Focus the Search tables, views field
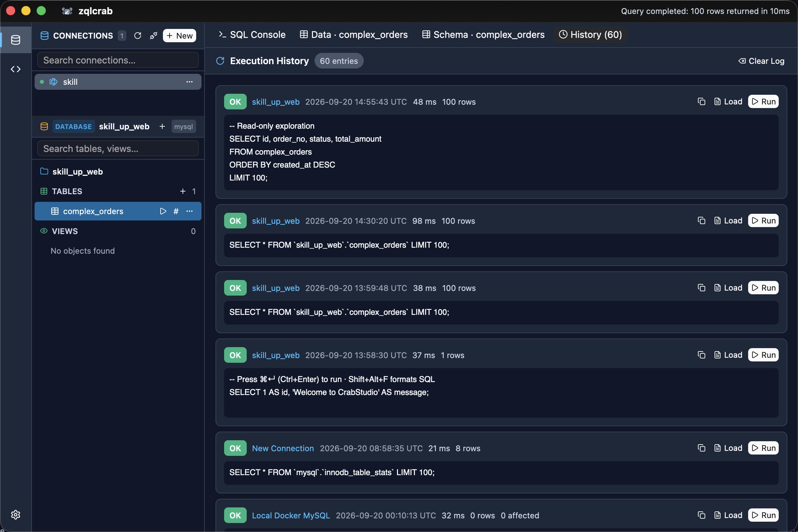The width and height of the screenshot is (798, 532). 118,149
